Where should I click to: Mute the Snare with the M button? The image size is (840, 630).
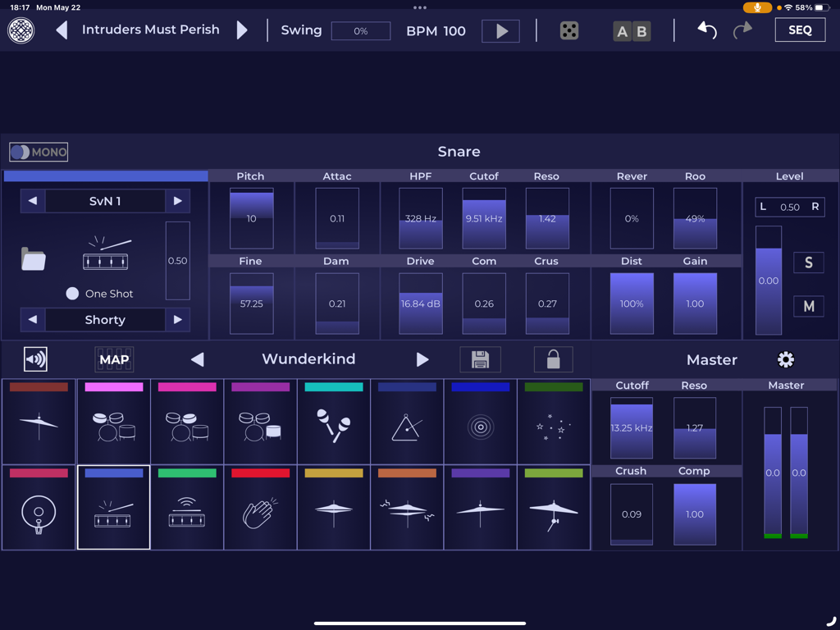808,306
